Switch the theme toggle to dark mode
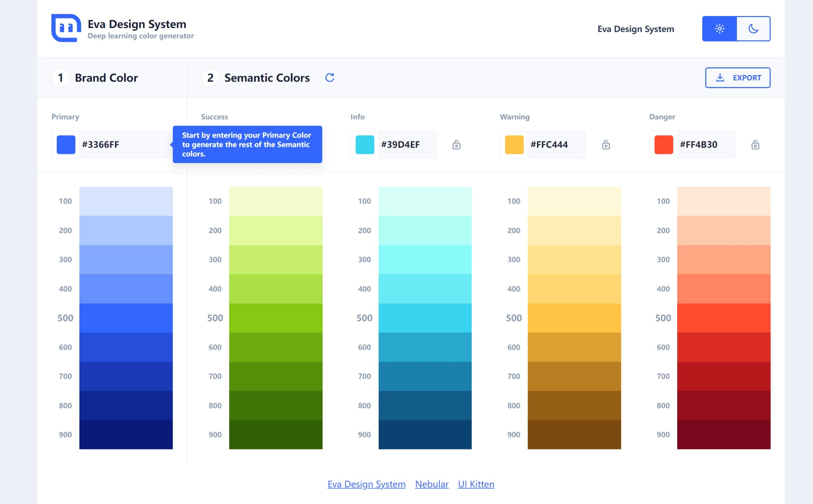 753,28
